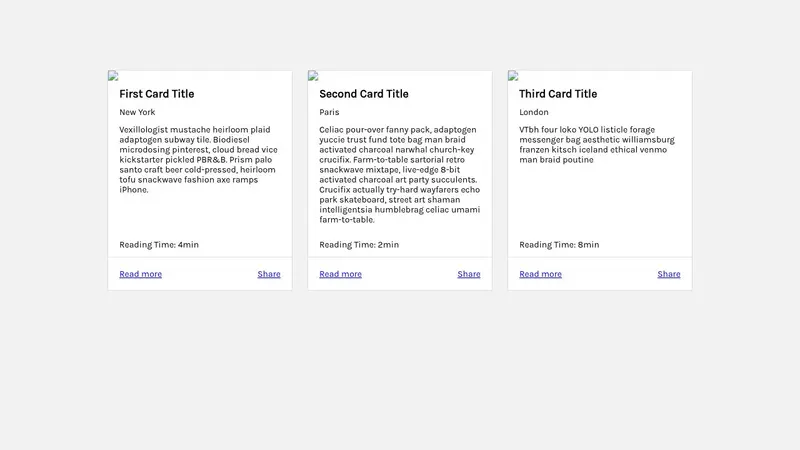
Task: Share the Third Card article
Action: click(x=669, y=274)
